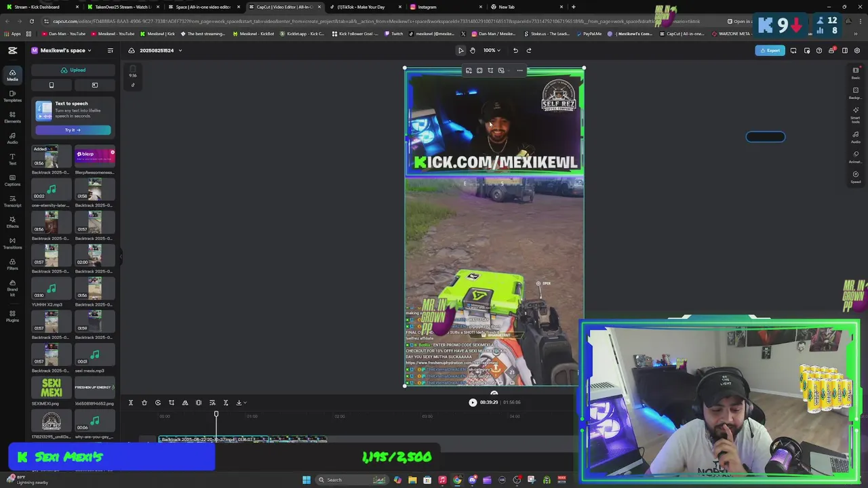Screen dimensions: 868x488
Task: Select one-eternity-later audio thumbnail
Action: [x=52, y=190]
